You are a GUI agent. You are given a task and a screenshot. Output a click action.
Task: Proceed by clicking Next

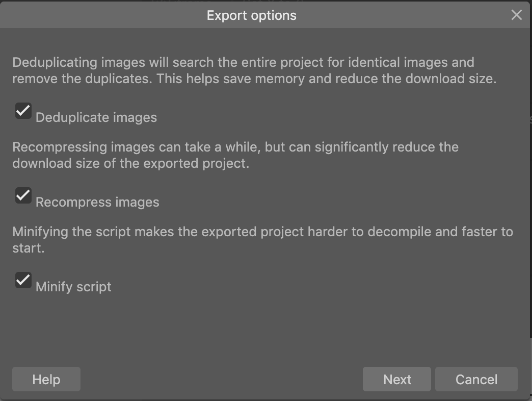point(397,380)
